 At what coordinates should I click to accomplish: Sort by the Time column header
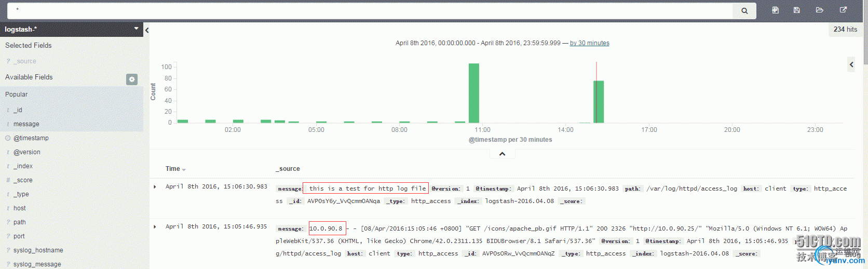click(175, 169)
